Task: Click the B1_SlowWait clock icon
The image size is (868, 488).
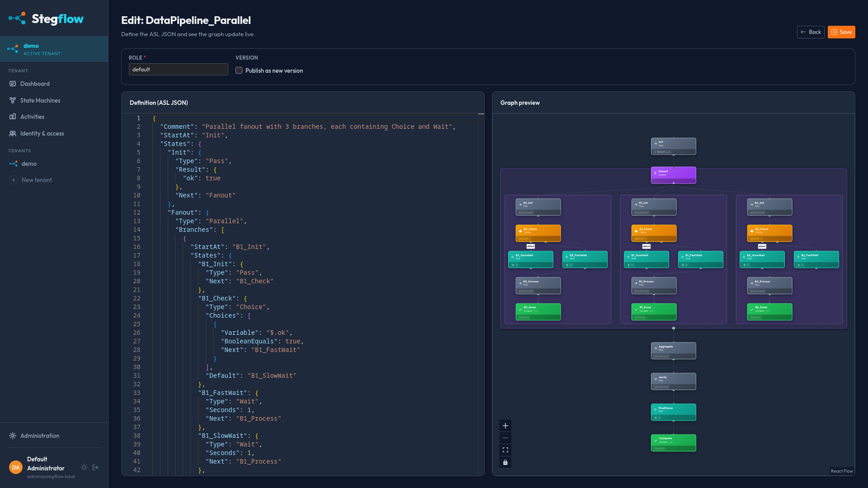Action: 628,257
